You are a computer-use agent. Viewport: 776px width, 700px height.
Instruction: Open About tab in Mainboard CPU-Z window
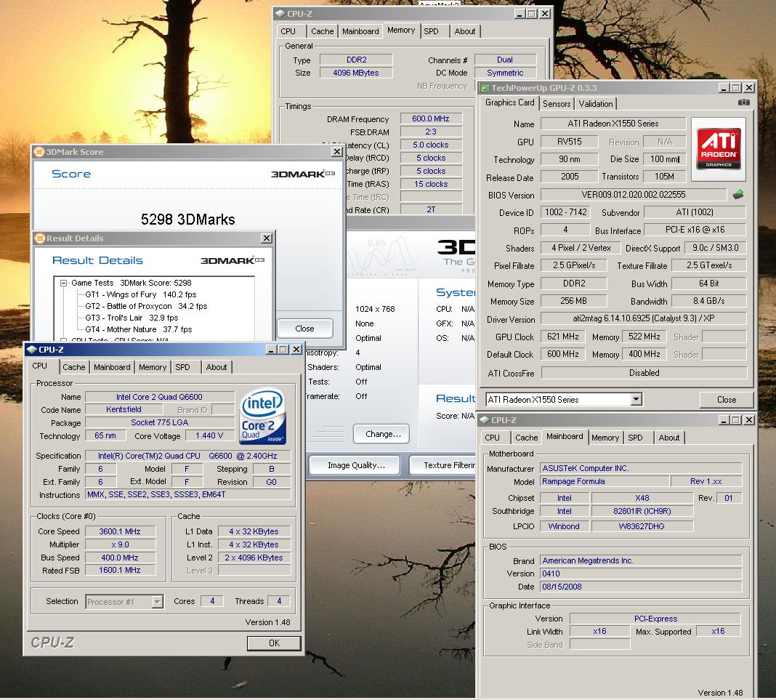click(668, 438)
